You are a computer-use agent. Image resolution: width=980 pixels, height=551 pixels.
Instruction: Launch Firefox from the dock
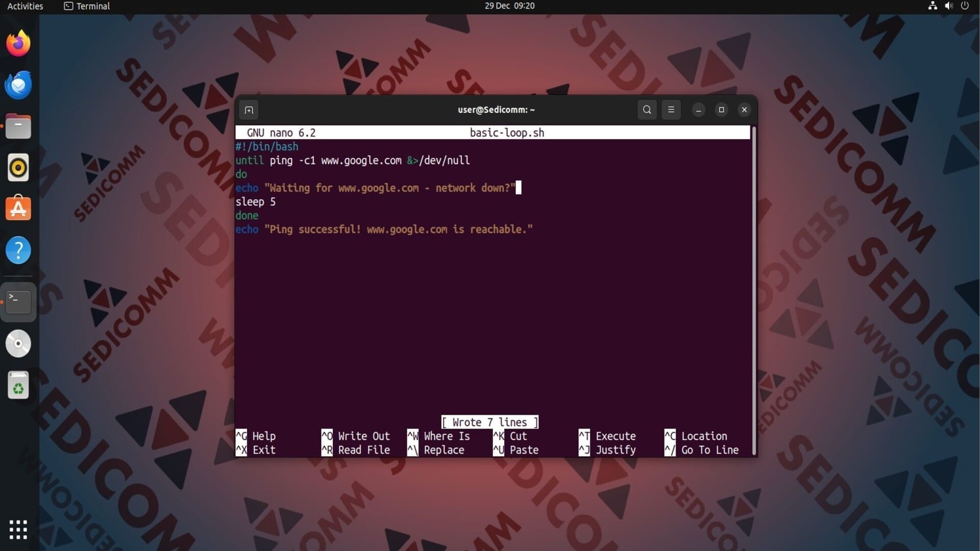[18, 43]
